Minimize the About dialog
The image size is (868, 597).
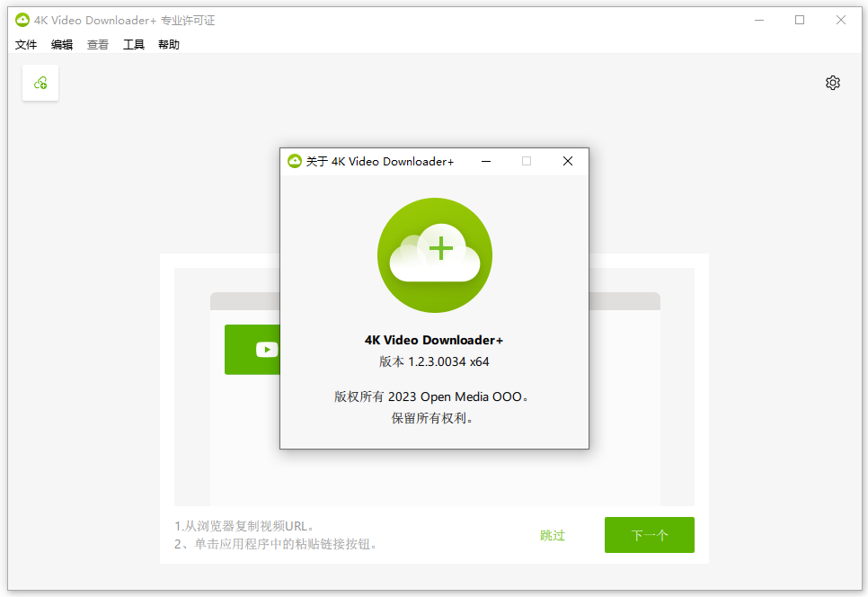(x=486, y=161)
